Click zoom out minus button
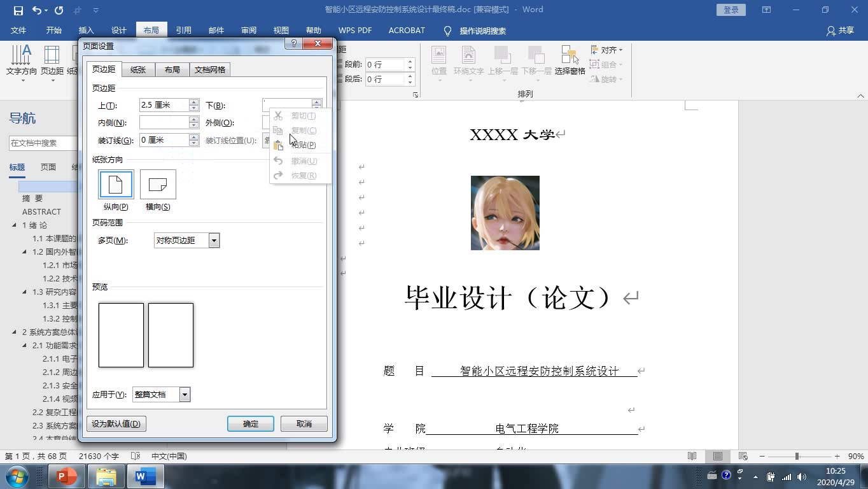The image size is (868, 489). (x=761, y=456)
